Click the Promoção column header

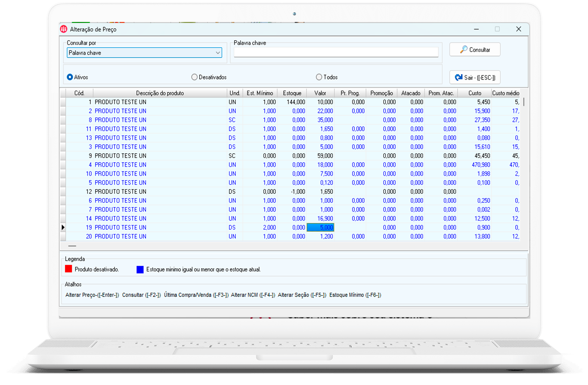click(381, 93)
